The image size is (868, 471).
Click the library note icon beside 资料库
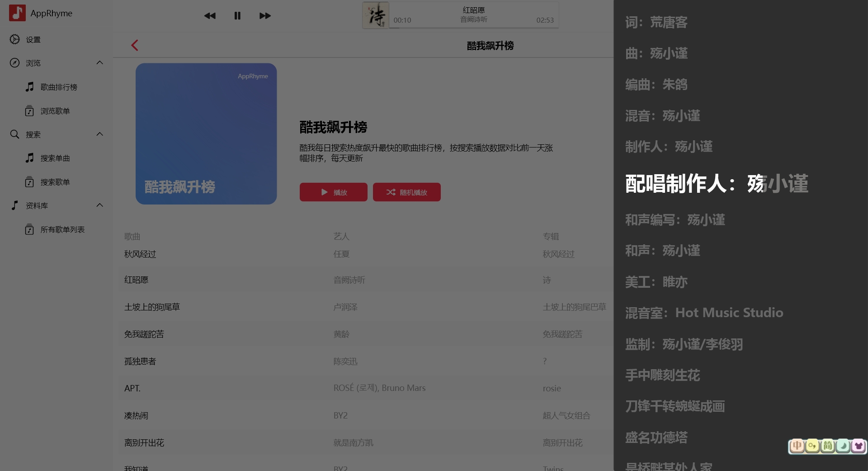tap(15, 205)
